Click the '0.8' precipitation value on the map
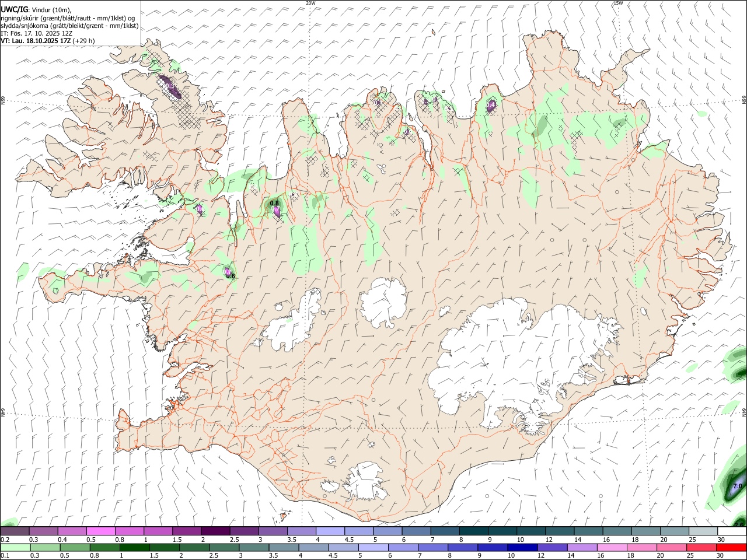 point(274,203)
